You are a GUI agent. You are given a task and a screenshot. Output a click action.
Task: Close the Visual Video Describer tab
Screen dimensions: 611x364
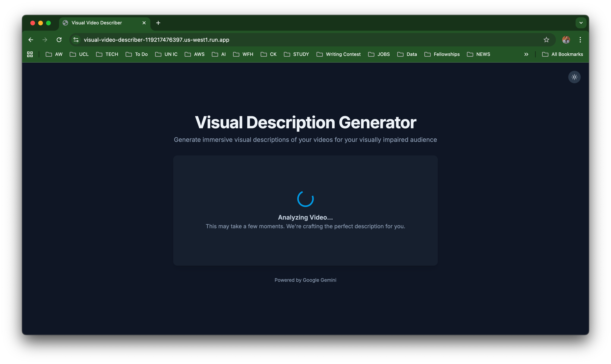pyautogui.click(x=144, y=23)
